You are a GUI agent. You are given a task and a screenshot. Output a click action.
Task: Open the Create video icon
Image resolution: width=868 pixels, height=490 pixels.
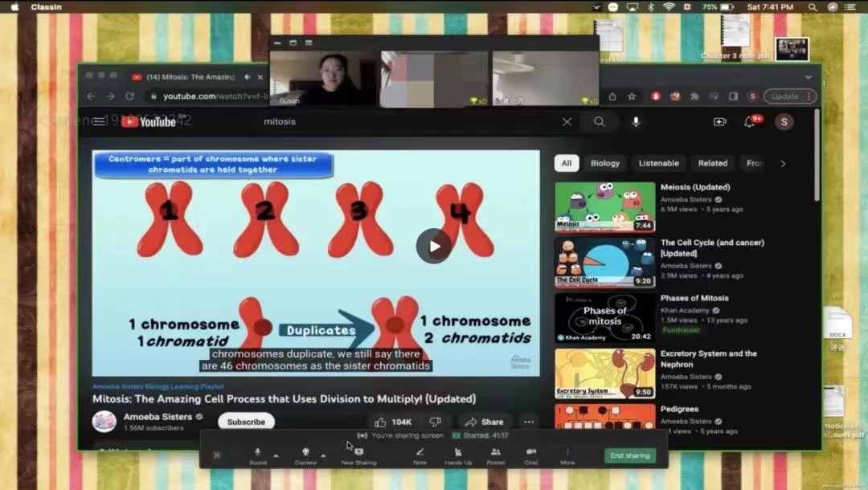point(719,121)
